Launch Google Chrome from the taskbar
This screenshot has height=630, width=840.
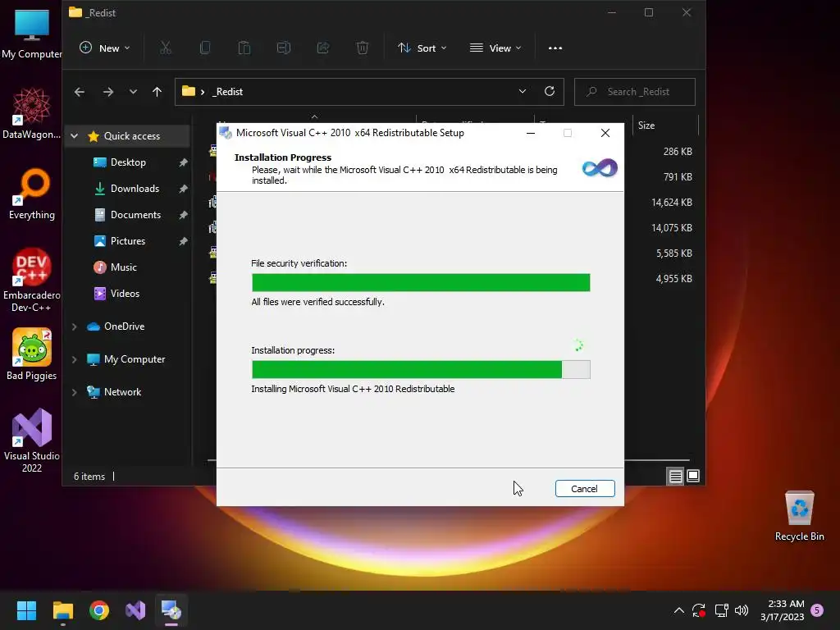point(99,610)
